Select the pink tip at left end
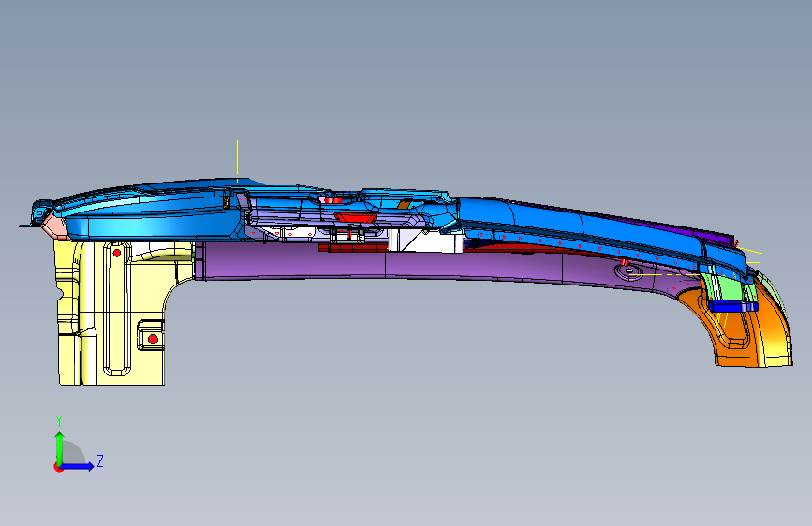812x526 pixels. (x=54, y=226)
